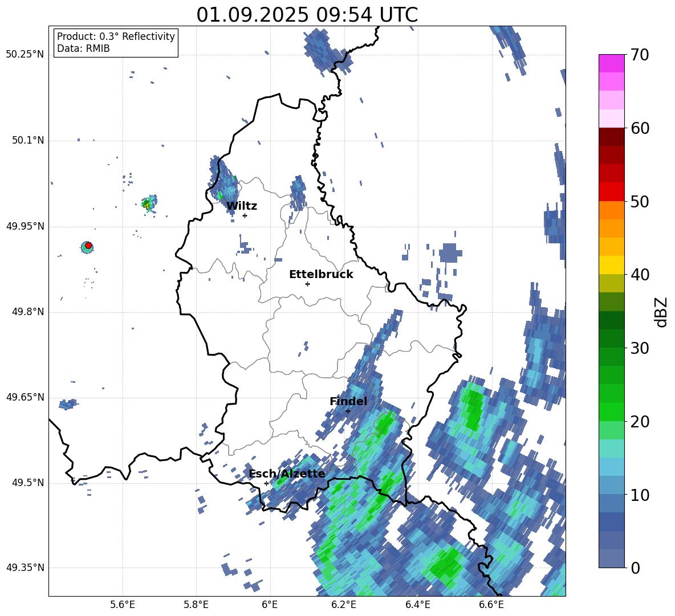This screenshot has width=675, height=616.
Task: Pick the dark maroon colorbar swatch below 60
Action: coord(612,137)
